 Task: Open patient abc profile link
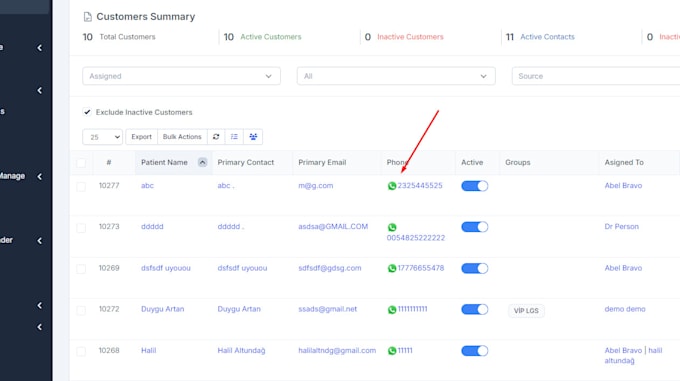pyautogui.click(x=147, y=186)
